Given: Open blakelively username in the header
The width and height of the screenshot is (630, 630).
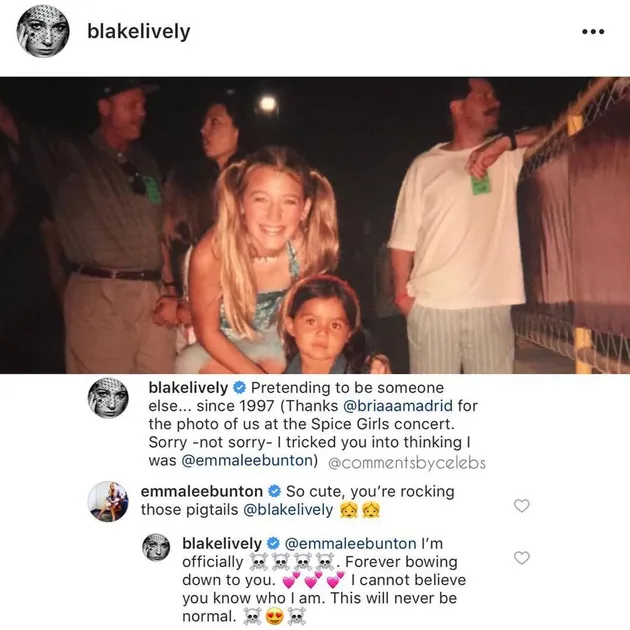Looking at the screenshot, I should point(139,32).
